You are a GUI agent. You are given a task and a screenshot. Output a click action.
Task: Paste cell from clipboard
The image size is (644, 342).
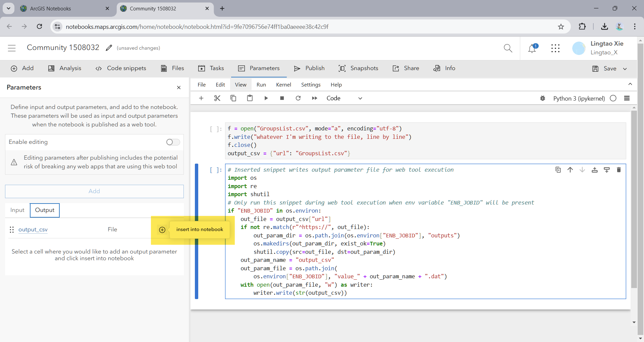click(250, 98)
